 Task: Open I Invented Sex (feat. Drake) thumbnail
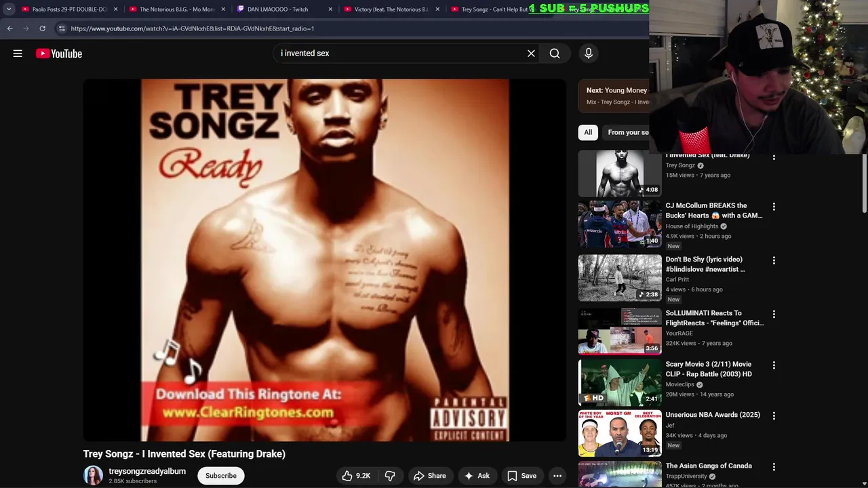point(620,175)
